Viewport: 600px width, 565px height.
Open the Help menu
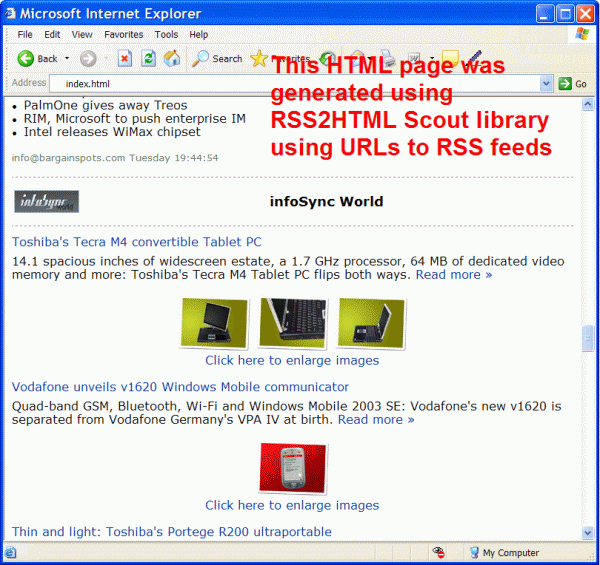click(x=199, y=34)
